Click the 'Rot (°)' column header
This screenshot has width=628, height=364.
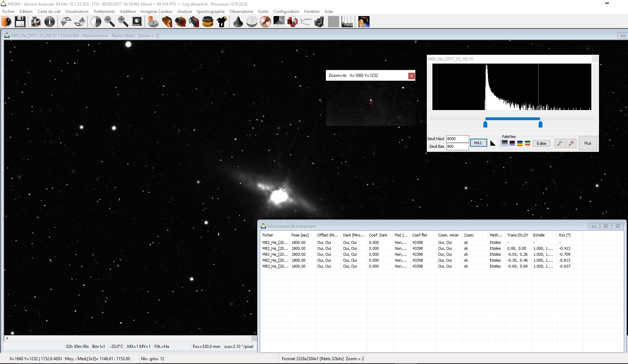pyautogui.click(x=564, y=235)
